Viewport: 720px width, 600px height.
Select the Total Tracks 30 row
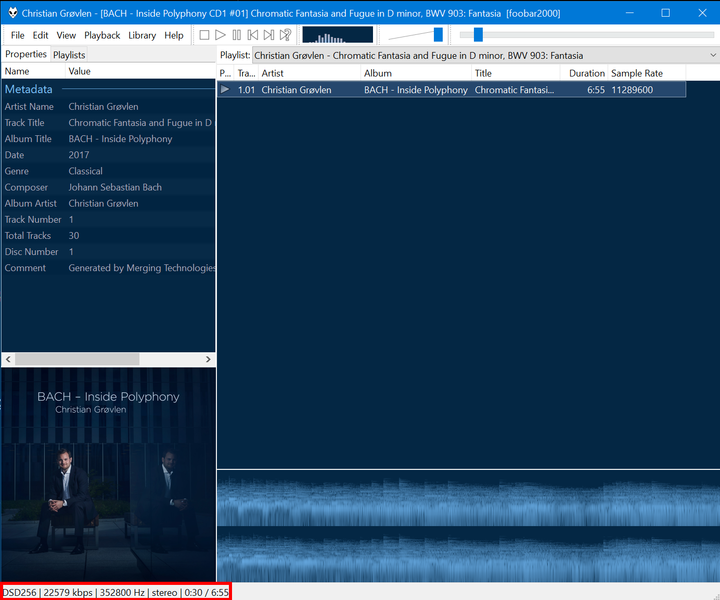[108, 236]
